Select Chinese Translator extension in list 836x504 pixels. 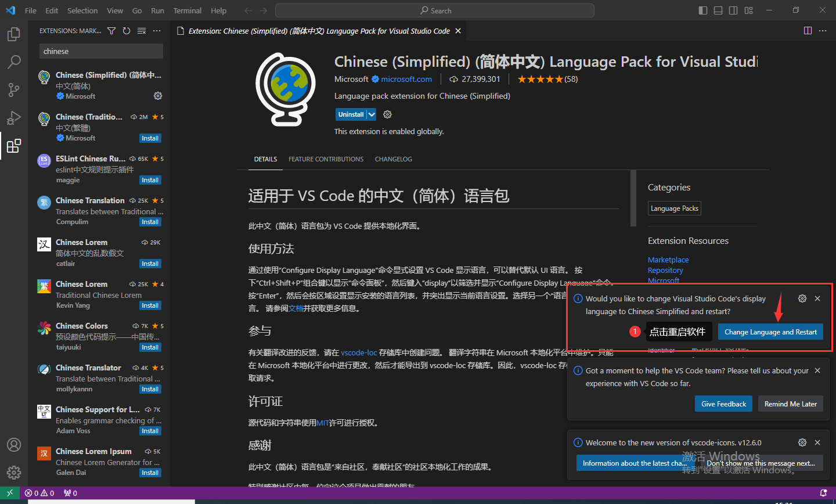point(99,379)
